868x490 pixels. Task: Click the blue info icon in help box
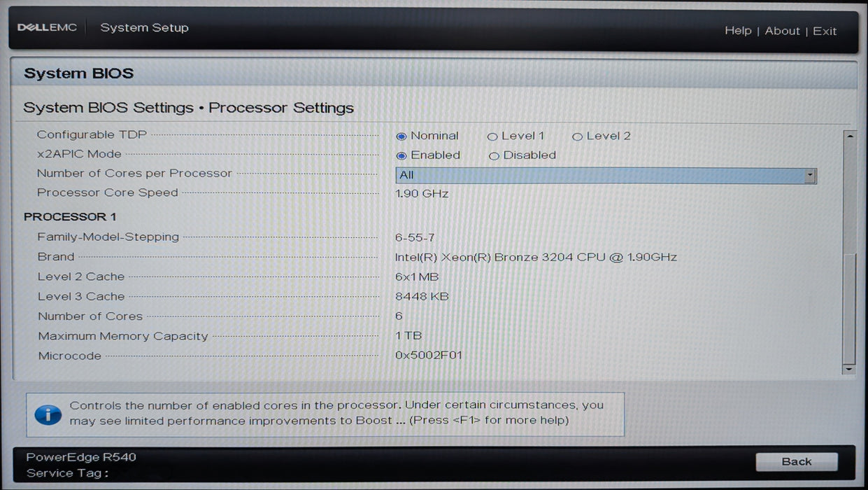[48, 414]
